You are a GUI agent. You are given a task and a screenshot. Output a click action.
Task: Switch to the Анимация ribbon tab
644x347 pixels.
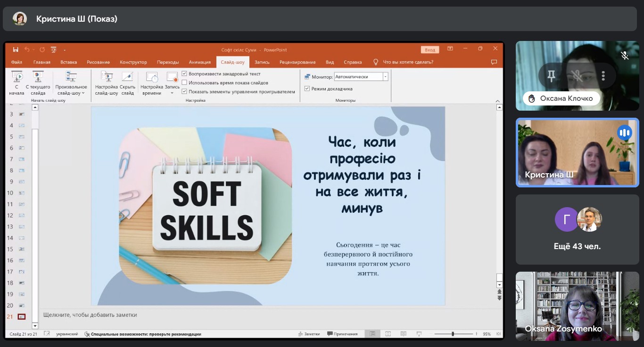(x=200, y=62)
